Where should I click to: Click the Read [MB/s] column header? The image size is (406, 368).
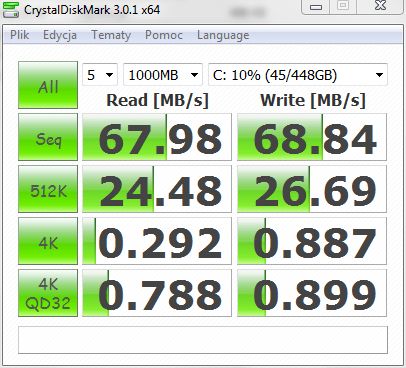tap(157, 100)
